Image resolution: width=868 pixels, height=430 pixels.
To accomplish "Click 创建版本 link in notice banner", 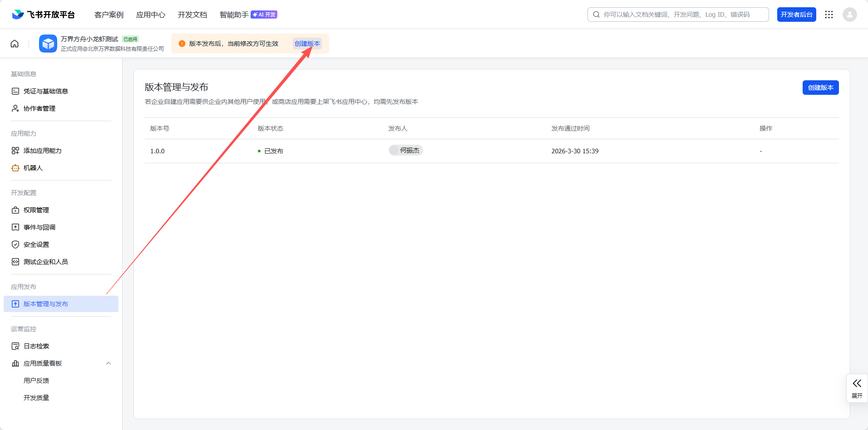I will coord(307,44).
